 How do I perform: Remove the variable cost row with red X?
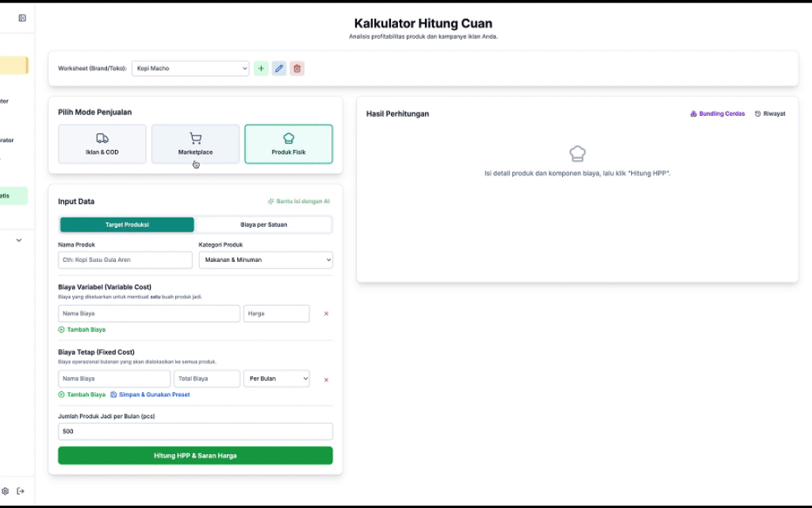pyautogui.click(x=326, y=314)
